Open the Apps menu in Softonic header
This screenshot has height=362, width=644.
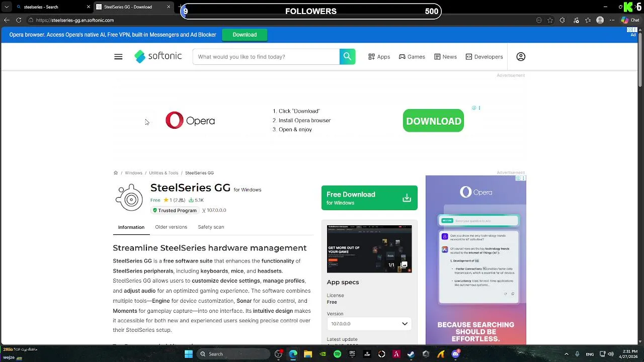[x=379, y=57]
